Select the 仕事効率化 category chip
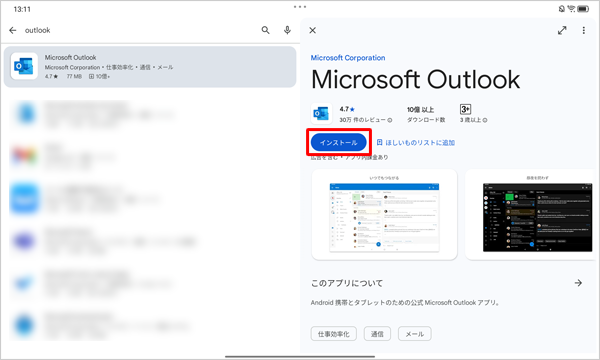This screenshot has width=600, height=360. pyautogui.click(x=334, y=334)
